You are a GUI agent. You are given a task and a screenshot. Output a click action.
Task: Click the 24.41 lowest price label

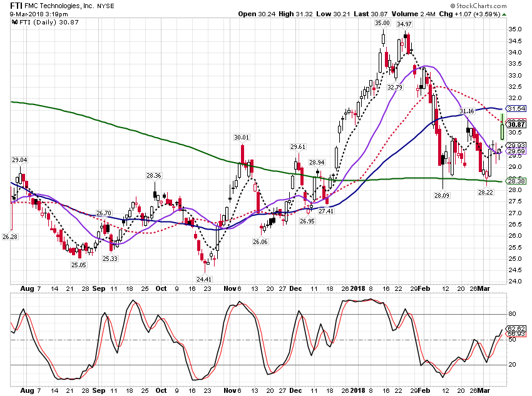coord(204,280)
